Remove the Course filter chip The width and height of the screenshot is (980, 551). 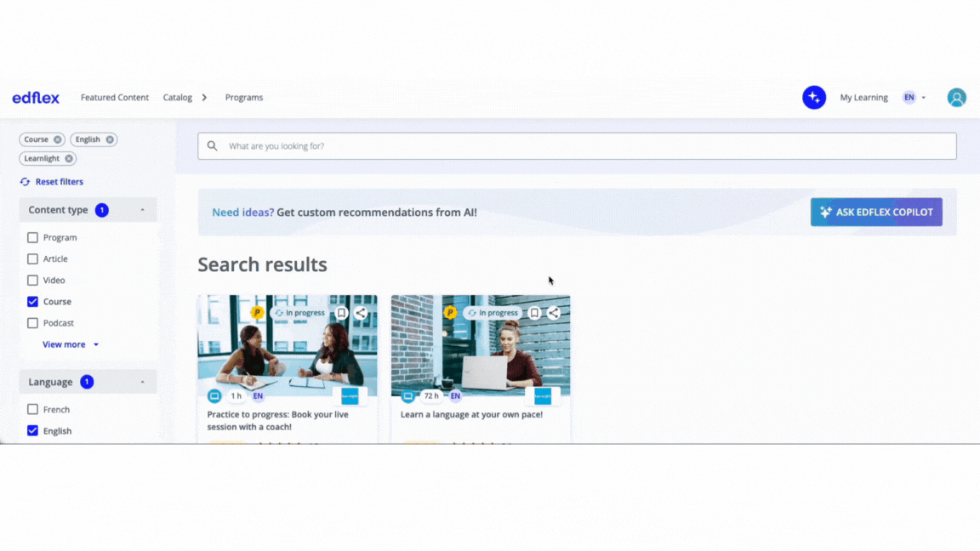pos(58,139)
